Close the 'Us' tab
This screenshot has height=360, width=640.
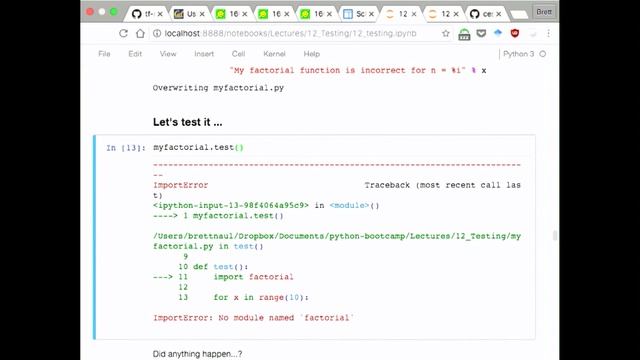point(202,14)
